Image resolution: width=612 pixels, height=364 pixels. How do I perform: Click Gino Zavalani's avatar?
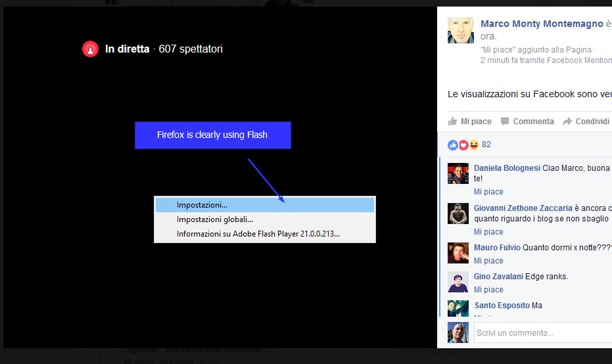(458, 282)
